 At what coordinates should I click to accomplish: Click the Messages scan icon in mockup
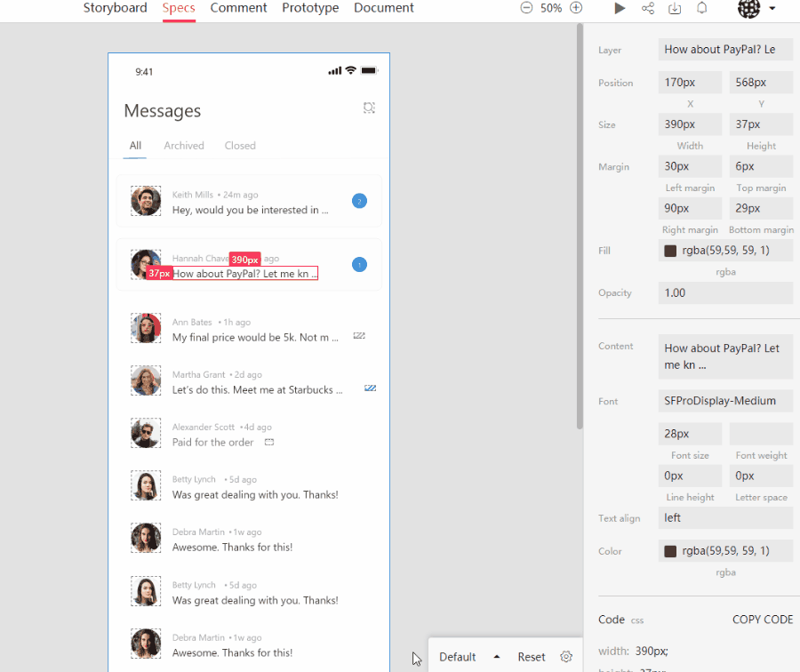pos(369,108)
